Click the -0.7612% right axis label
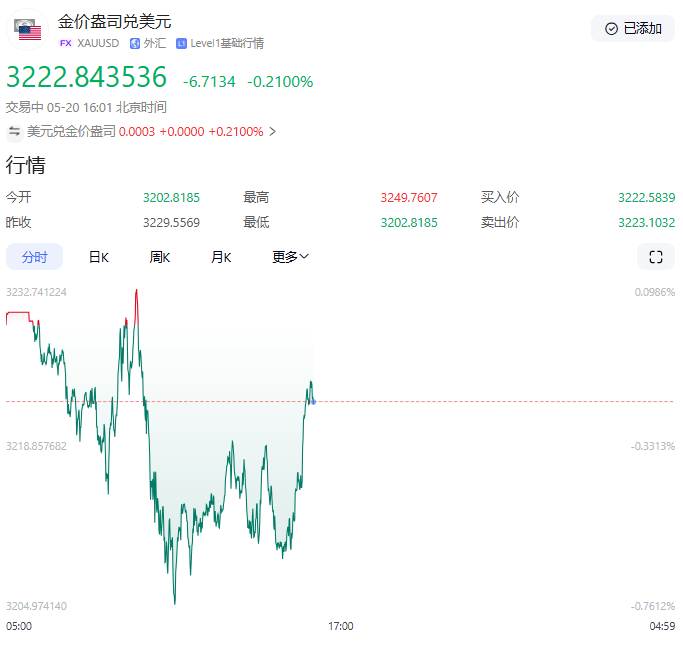This screenshot has width=683, height=649. coord(653,606)
